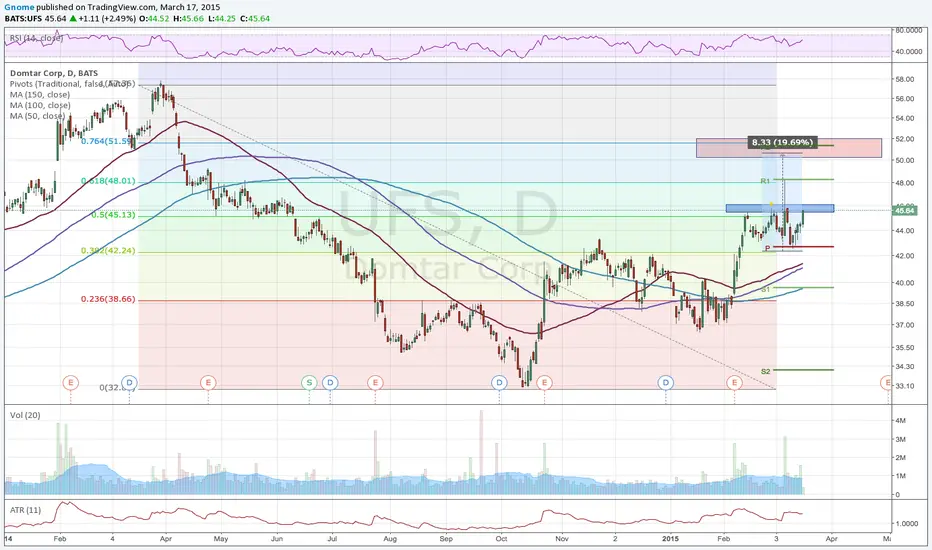932x550 pixels.
Task: Open the Gnome author profile link
Action: coord(18,7)
